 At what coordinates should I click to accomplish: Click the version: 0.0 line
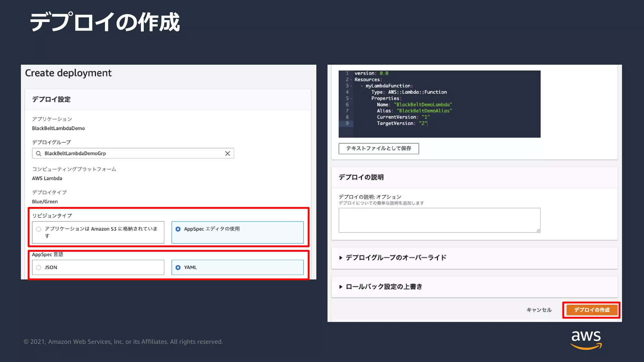(x=371, y=74)
